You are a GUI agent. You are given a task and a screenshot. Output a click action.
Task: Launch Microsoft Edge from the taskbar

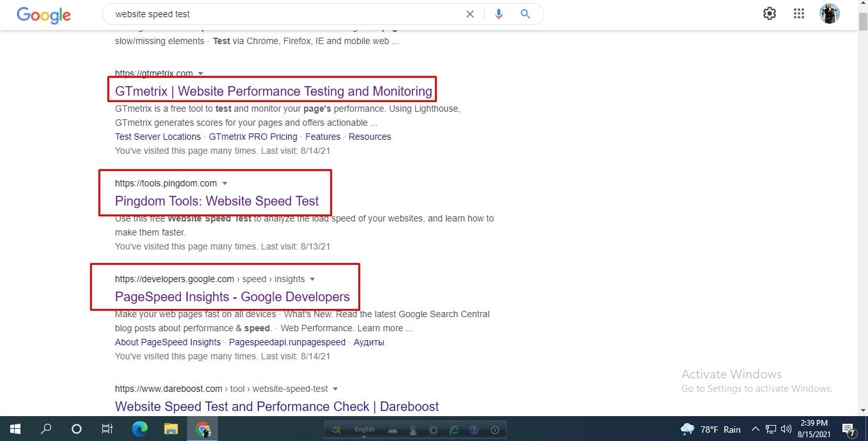click(x=139, y=429)
